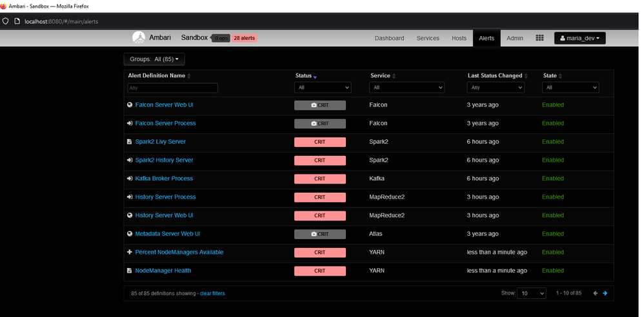Click the 28 alerts badge
Image resolution: width=644 pixels, height=317 pixels.
pyautogui.click(x=245, y=38)
